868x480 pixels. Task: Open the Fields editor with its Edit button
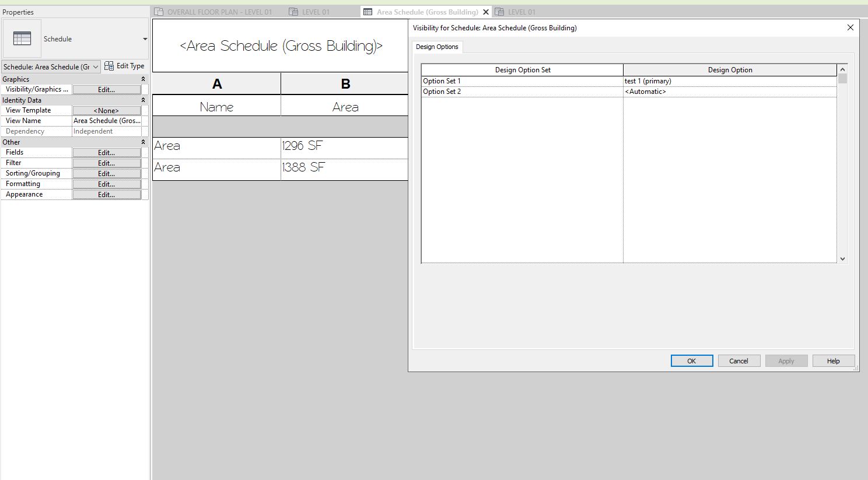pos(106,152)
